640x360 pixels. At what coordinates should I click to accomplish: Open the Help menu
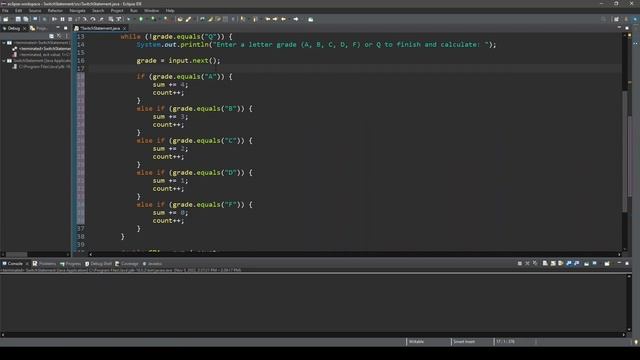click(x=170, y=11)
